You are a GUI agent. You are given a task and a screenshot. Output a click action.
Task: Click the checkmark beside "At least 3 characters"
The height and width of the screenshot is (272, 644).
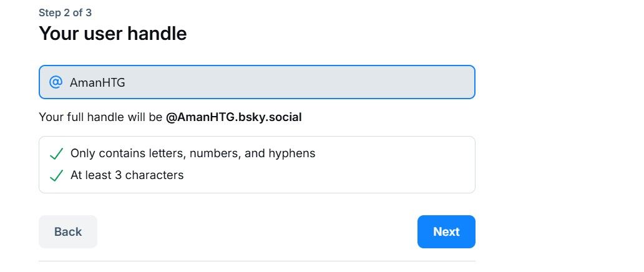pyautogui.click(x=56, y=175)
